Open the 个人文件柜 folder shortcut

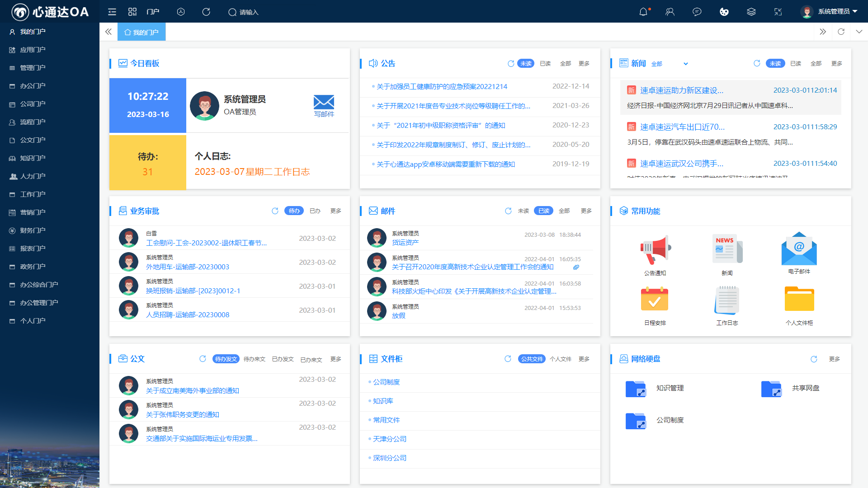[799, 300]
